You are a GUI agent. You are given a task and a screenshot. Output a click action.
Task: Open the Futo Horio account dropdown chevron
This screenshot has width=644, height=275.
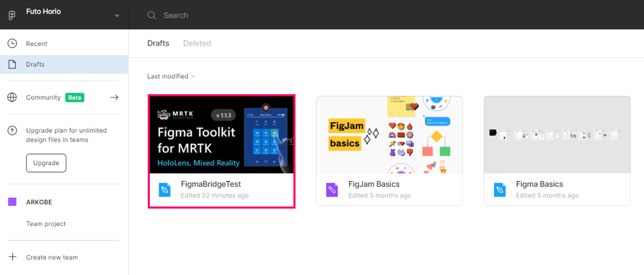pyautogui.click(x=117, y=15)
